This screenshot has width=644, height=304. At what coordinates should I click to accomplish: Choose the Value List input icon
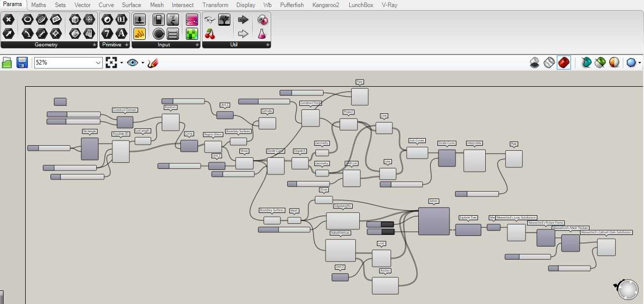pyautogui.click(x=173, y=34)
